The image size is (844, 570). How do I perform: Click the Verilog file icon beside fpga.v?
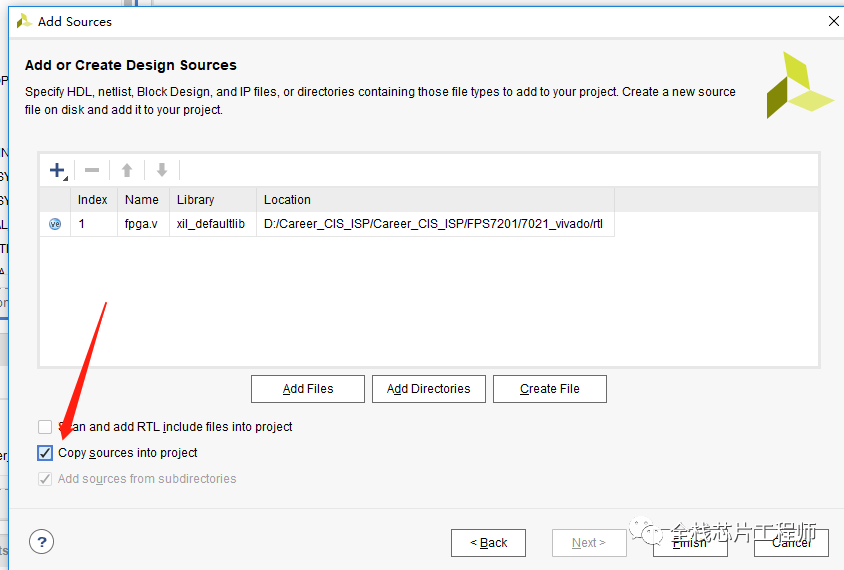point(55,224)
